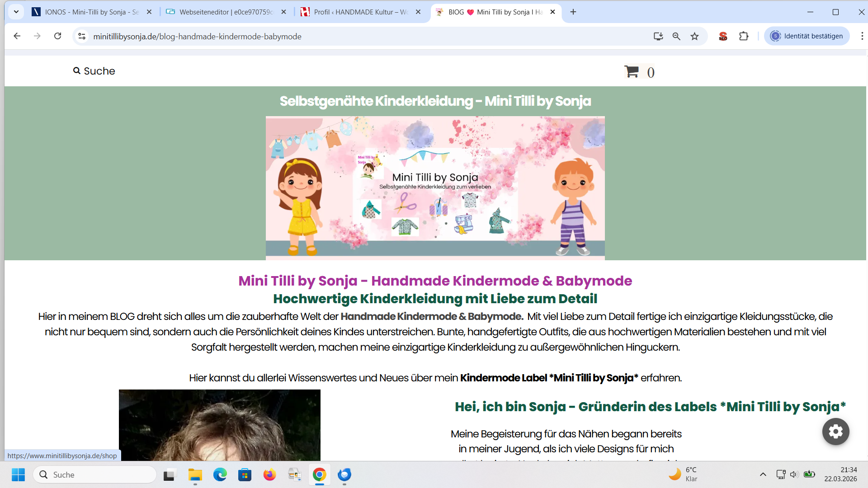This screenshot has height=488, width=868.
Task: Close the BLOG Mini Tilli tab
Action: click(x=552, y=12)
